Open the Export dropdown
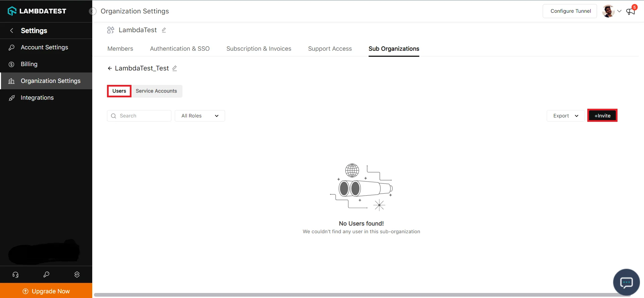Screen dimensions: 644x298 [x=566, y=116]
